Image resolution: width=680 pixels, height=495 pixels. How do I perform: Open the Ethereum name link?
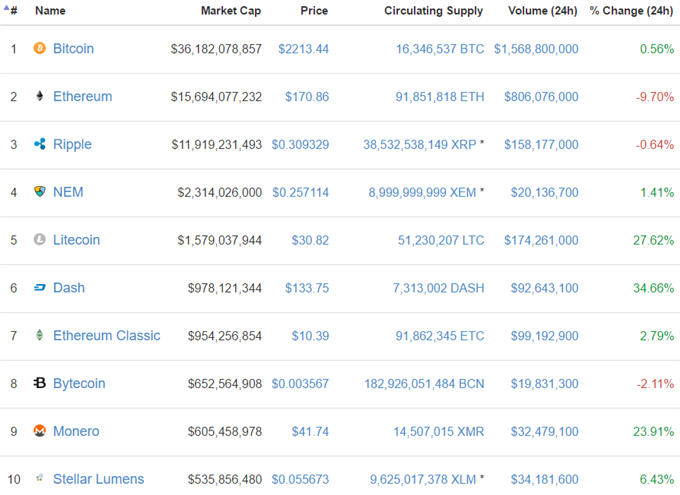[x=82, y=96]
